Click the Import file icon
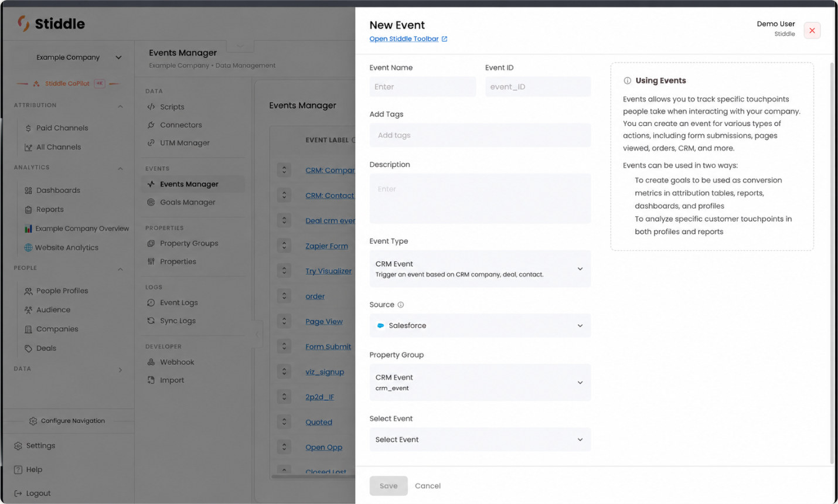Screen dimensions: 838x504 tap(151, 380)
